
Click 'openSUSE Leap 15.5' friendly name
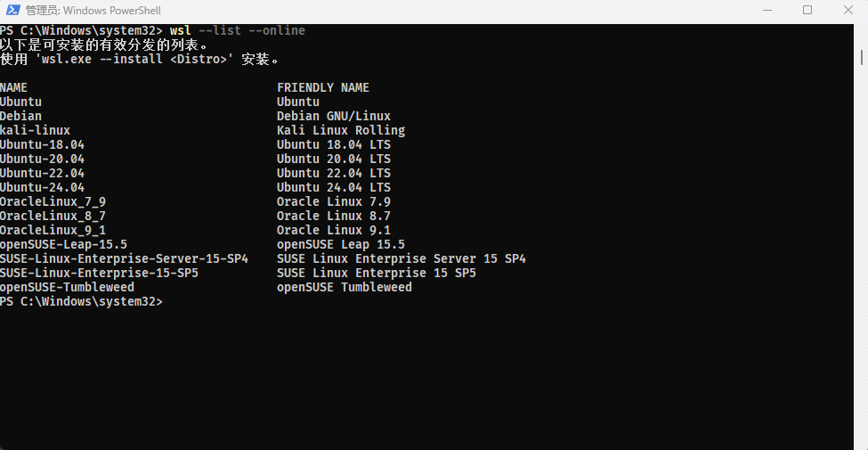tap(340, 244)
